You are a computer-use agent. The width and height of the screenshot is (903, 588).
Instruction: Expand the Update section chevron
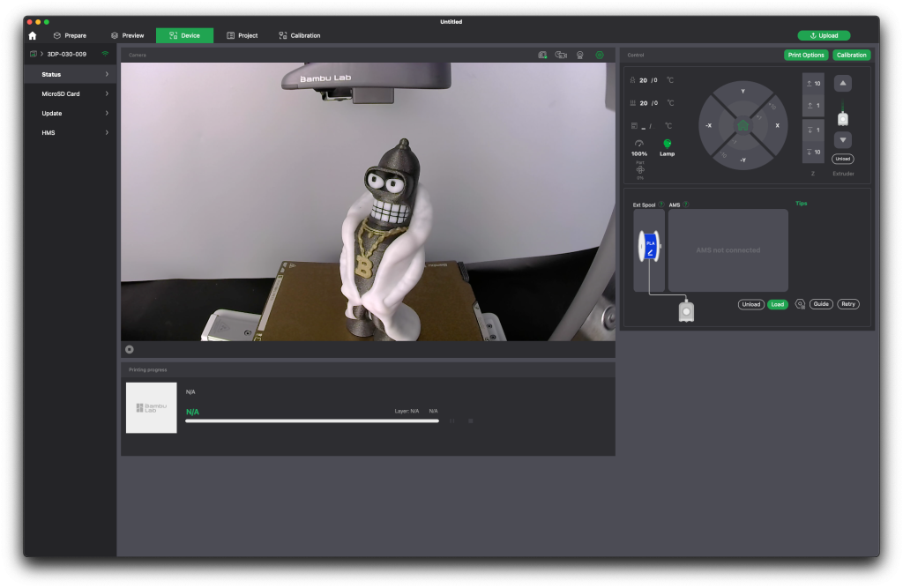coord(107,114)
